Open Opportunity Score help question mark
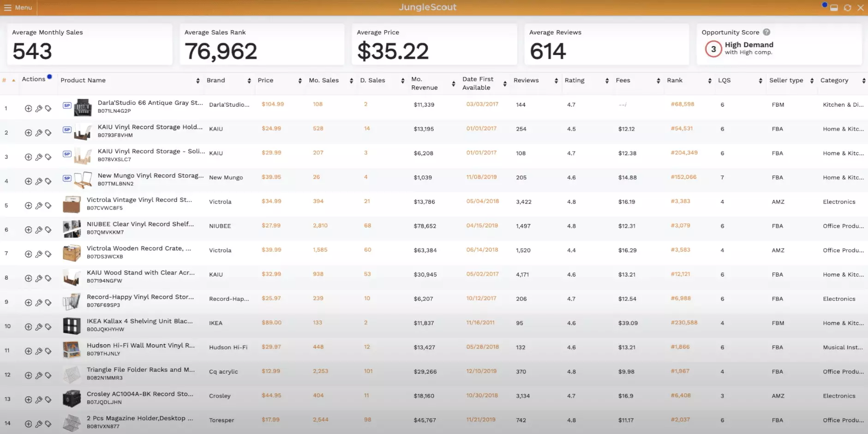Image resolution: width=868 pixels, height=434 pixels. (x=766, y=32)
